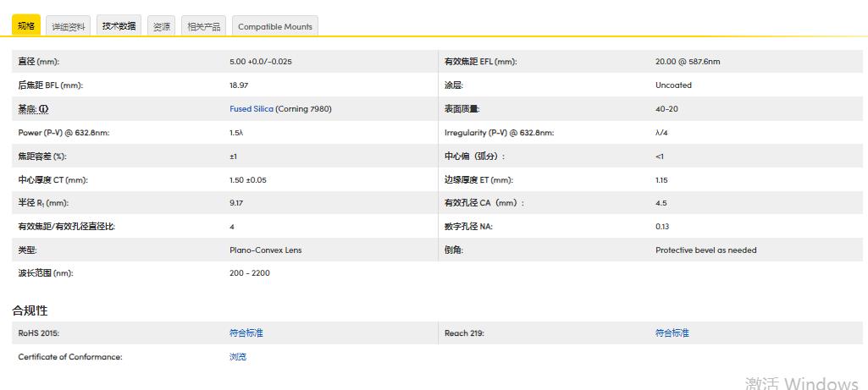The image size is (868, 390).
Task: Switch to the 规格 tab
Action: [26, 26]
